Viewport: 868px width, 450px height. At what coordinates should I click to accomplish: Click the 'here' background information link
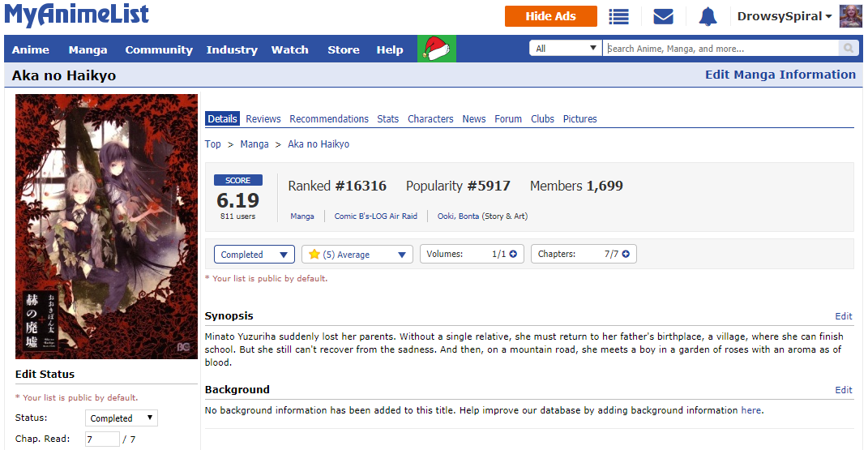pos(750,410)
